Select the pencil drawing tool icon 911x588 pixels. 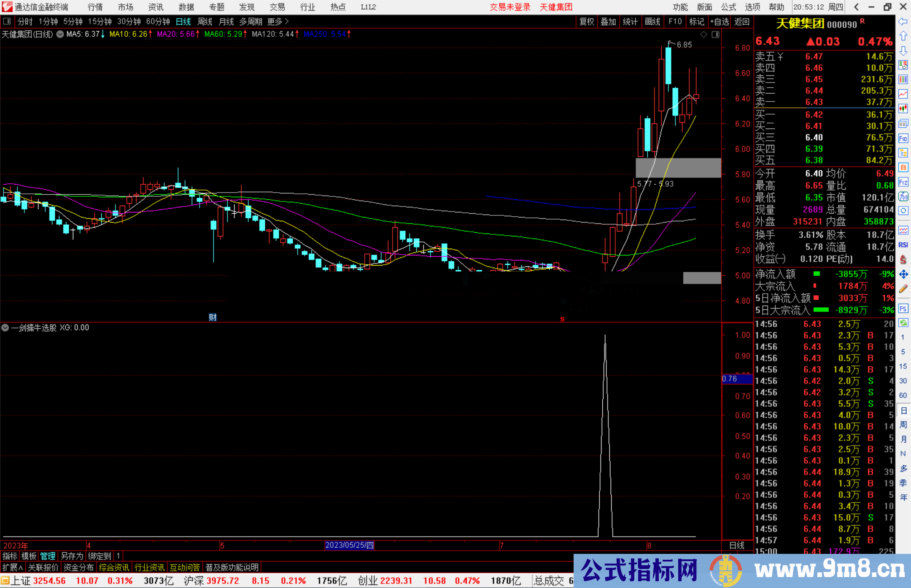pyautogui.click(x=903, y=289)
